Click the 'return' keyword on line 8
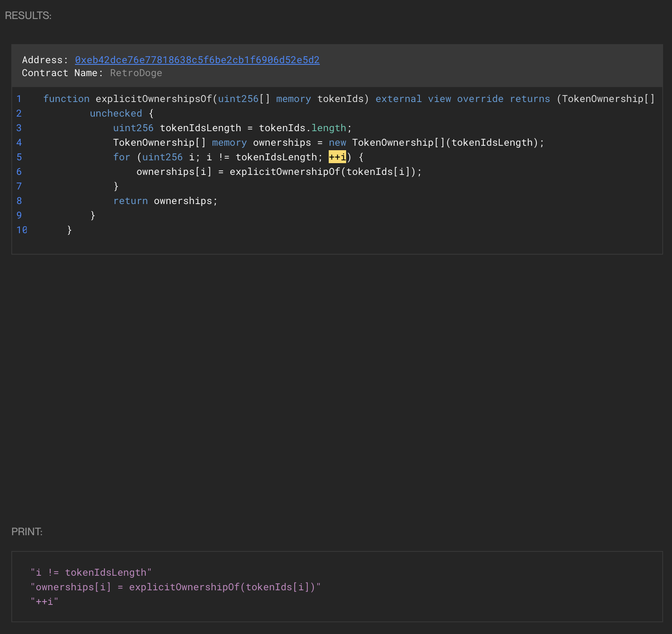The width and height of the screenshot is (672, 634). tap(130, 201)
